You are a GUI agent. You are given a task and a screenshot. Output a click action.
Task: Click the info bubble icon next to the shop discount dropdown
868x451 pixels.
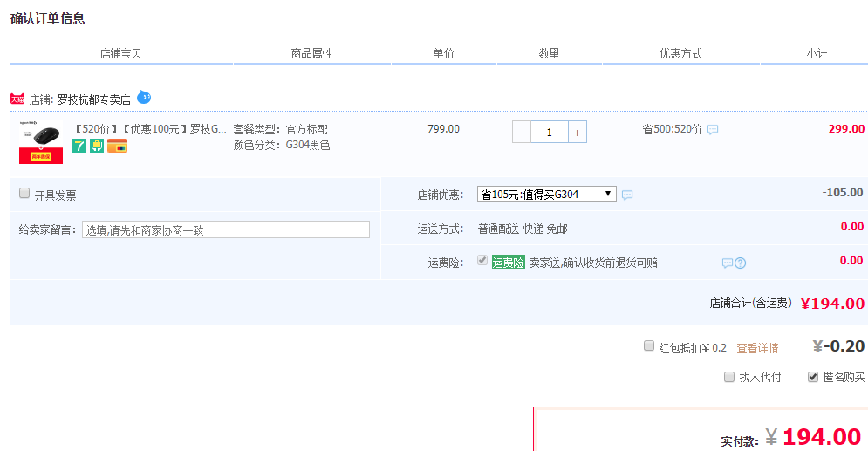[627, 195]
